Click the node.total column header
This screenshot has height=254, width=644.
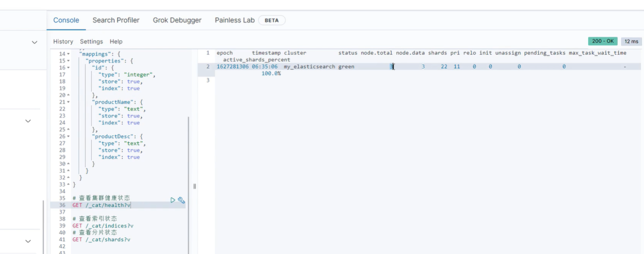point(377,53)
